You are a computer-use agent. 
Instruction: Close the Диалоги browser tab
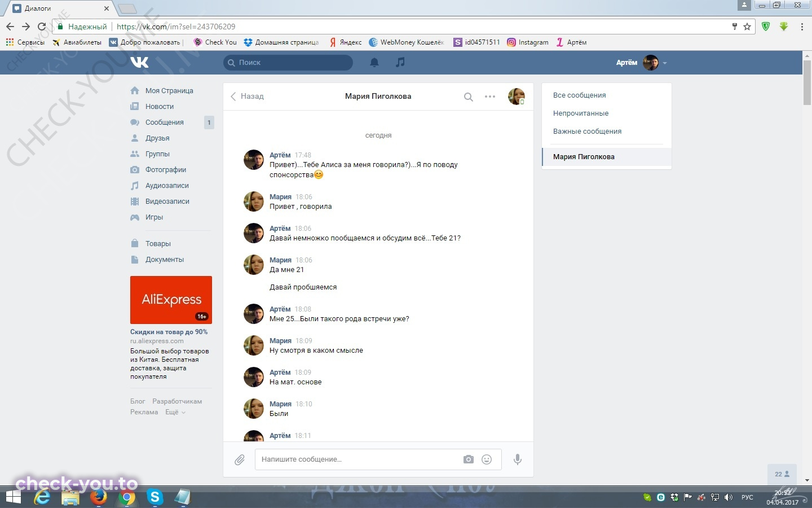(x=107, y=8)
